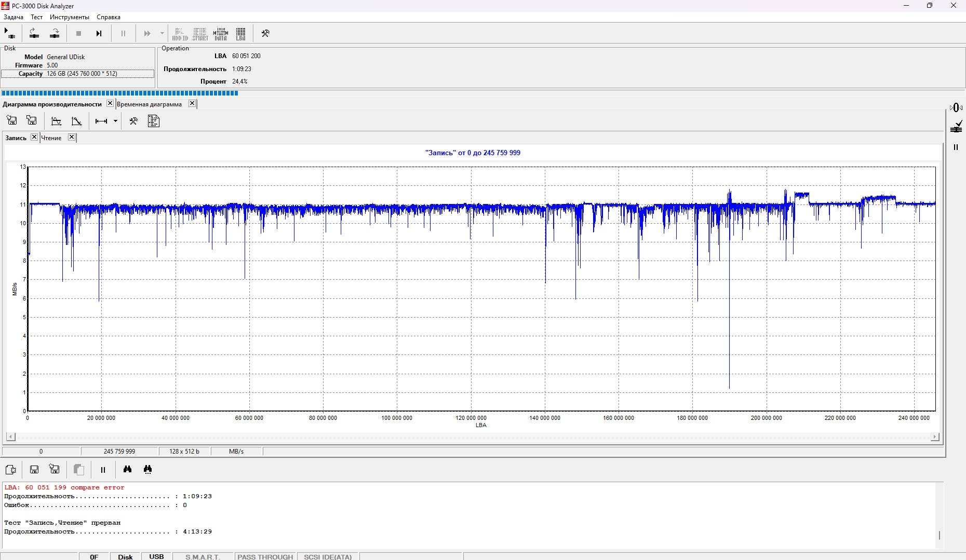Start the test with the play-settings icon
966x560 pixels.
click(x=10, y=33)
